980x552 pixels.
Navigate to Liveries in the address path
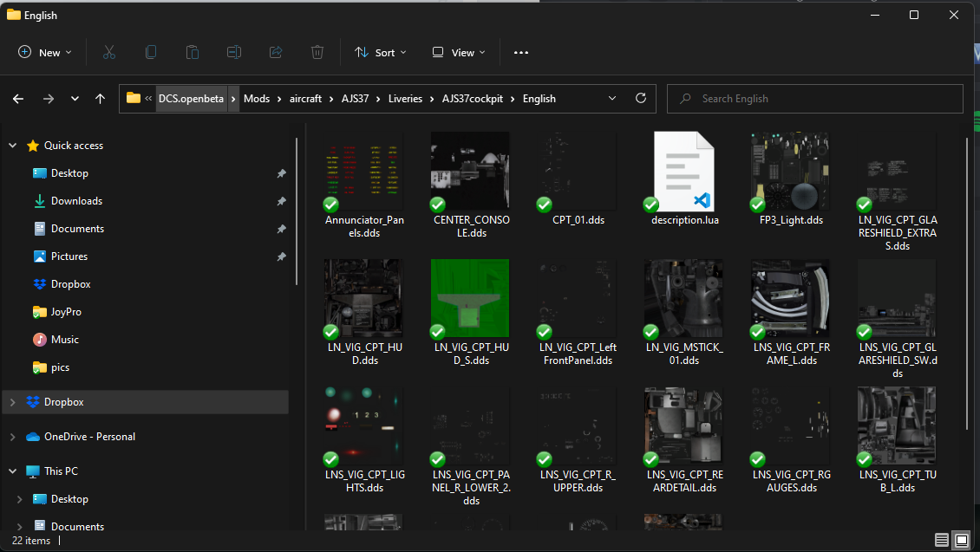click(405, 99)
